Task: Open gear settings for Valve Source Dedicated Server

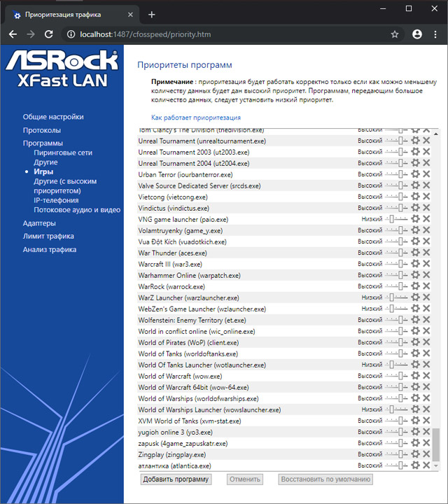Action: coord(416,185)
